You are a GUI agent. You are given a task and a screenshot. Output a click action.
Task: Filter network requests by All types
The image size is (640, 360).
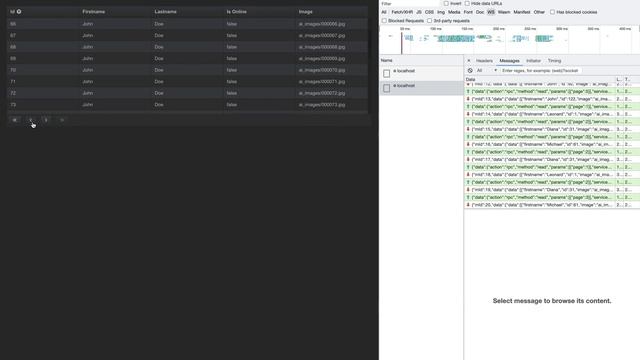384,12
